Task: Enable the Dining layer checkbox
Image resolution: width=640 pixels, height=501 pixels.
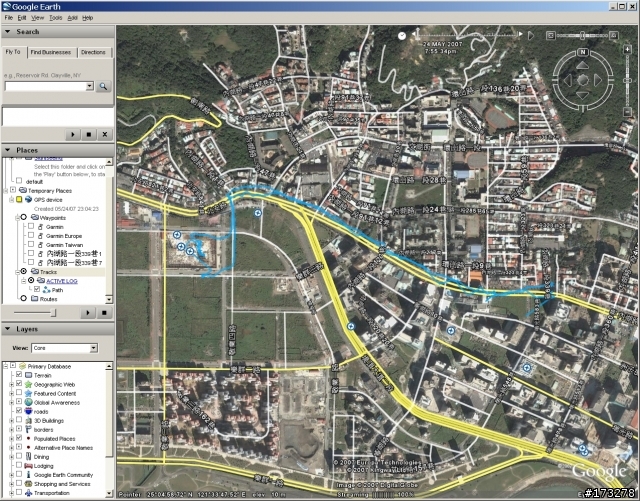Action: click(19, 456)
